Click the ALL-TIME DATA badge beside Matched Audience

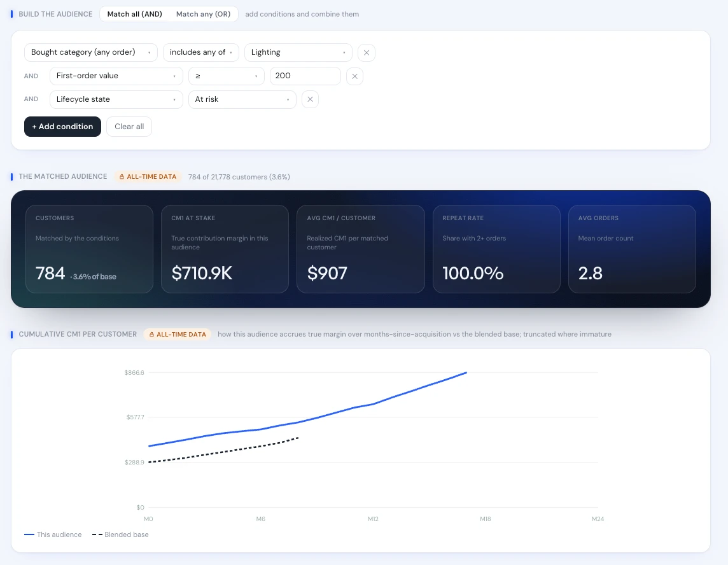click(x=148, y=177)
